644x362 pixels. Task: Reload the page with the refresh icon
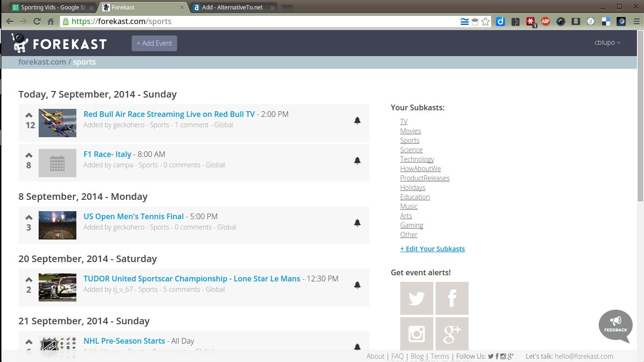coord(37,21)
